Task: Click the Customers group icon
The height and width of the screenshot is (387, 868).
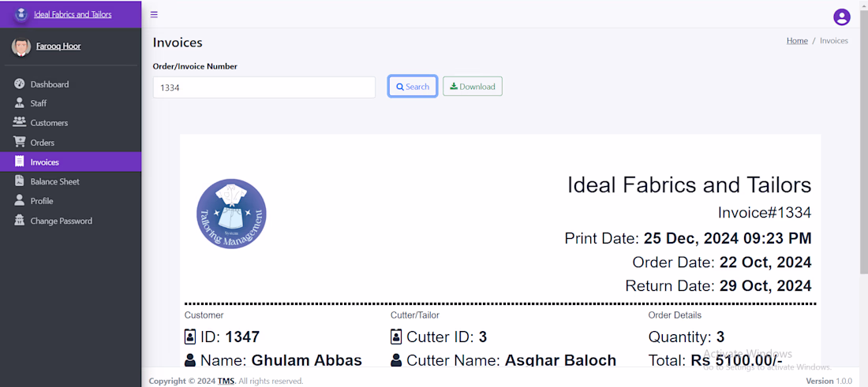Action: pos(20,122)
